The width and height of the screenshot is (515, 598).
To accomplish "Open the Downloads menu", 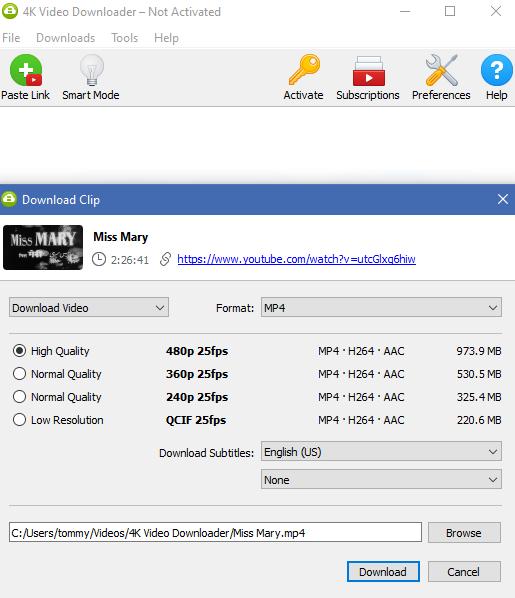I will pyautogui.click(x=66, y=38).
